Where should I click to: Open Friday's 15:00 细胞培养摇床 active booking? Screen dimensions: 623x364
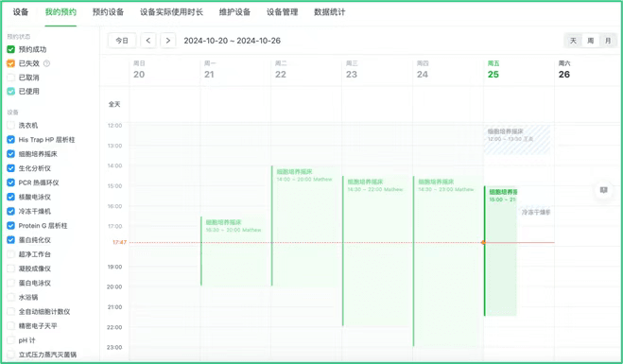point(501,251)
